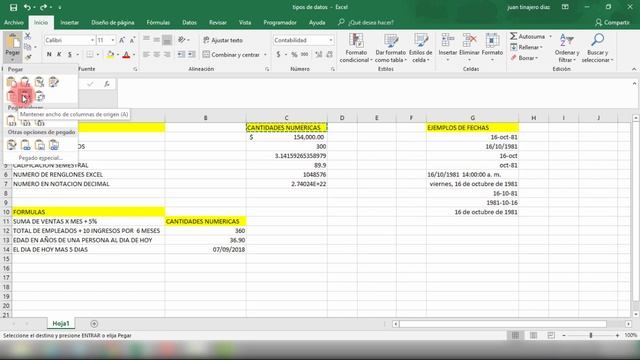Apply thousands separator 000 icon
This screenshot has width=640, height=360.
pyautogui.click(x=304, y=54)
